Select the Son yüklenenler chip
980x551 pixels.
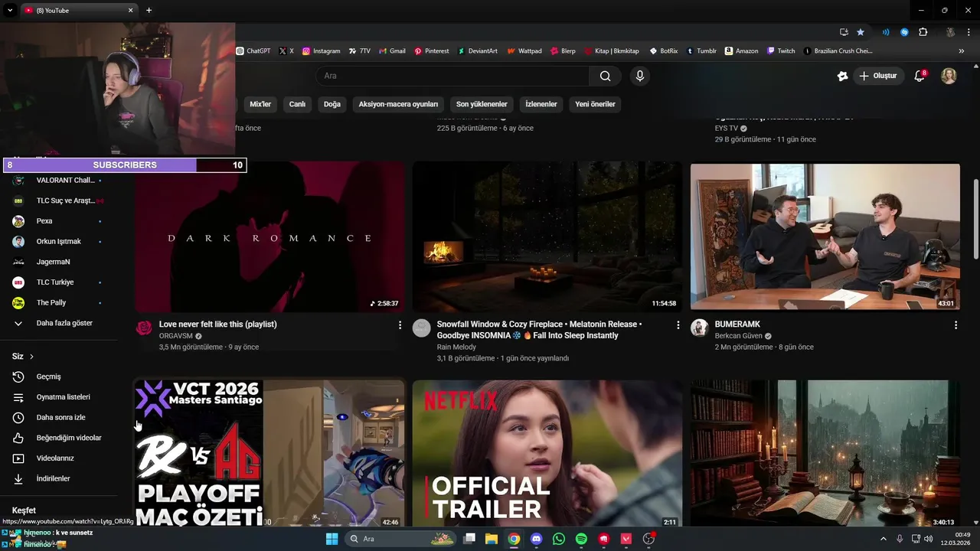tap(482, 104)
